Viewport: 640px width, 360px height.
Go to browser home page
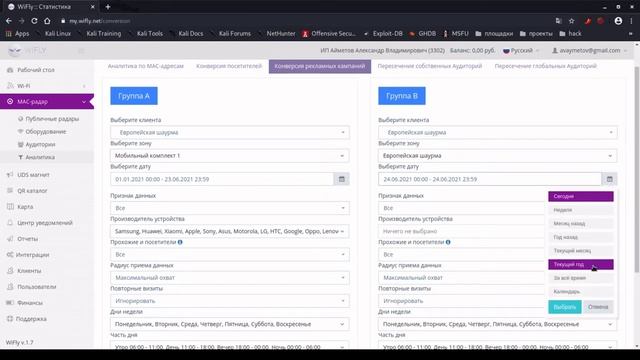(47, 21)
